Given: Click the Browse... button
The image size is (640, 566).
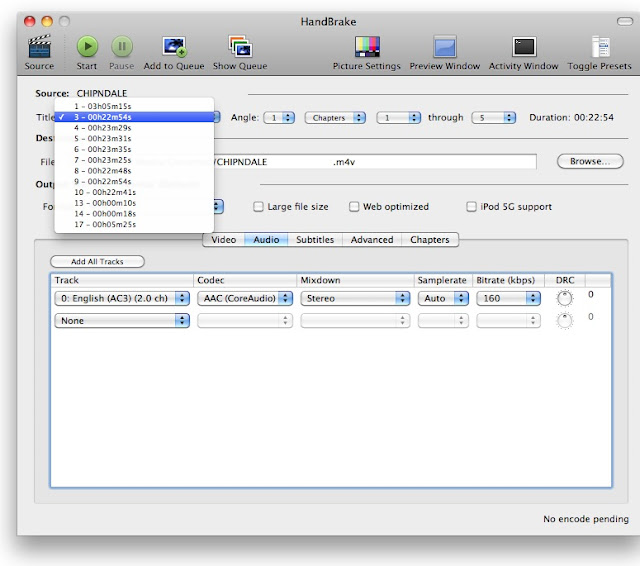Looking at the screenshot, I should (590, 161).
